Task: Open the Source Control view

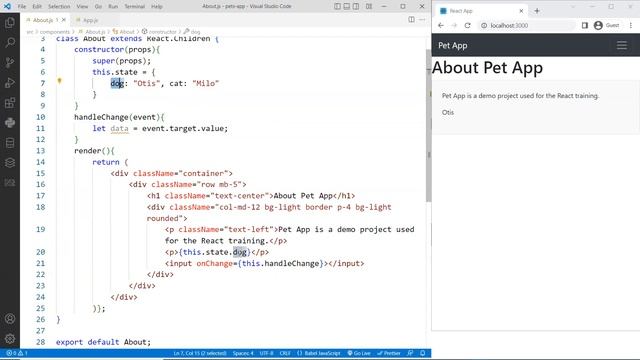Action: [10, 62]
